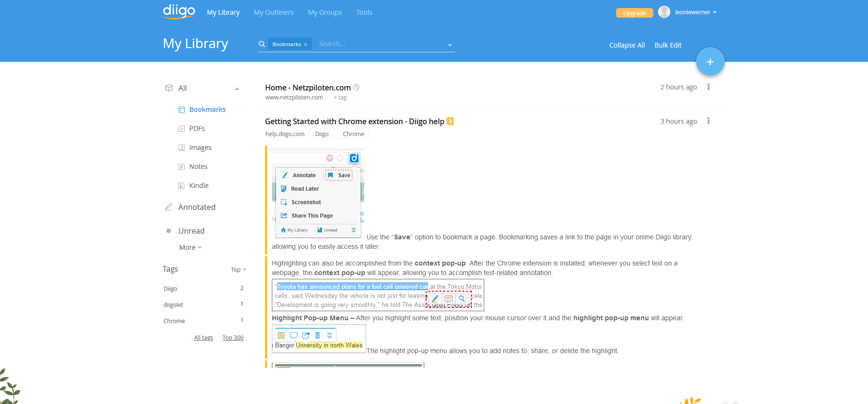Image resolution: width=868 pixels, height=404 pixels.
Task: Remove the Bookmarks search filter
Action: click(306, 45)
